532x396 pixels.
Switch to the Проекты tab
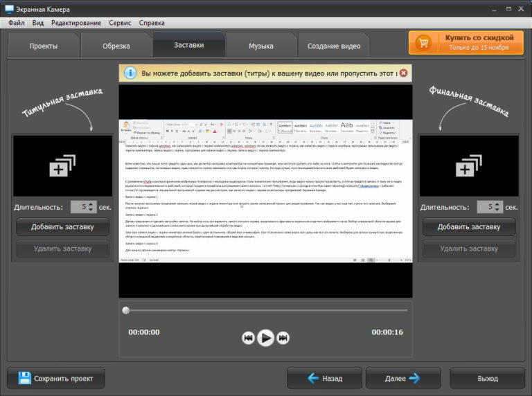coord(44,46)
